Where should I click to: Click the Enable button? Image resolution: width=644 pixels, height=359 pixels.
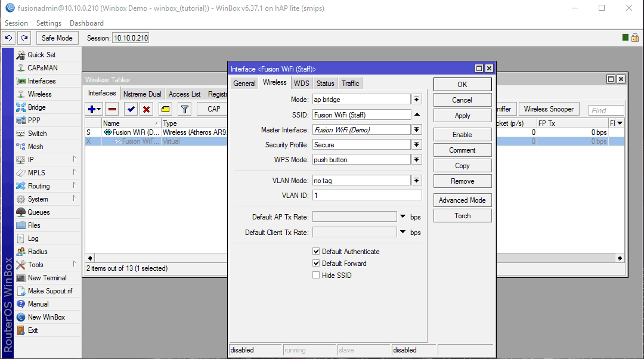pos(463,134)
